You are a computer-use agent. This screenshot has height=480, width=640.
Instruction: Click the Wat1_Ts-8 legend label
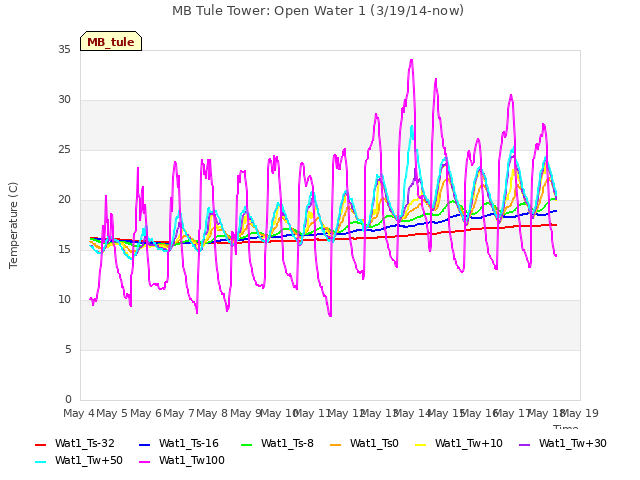(287, 443)
